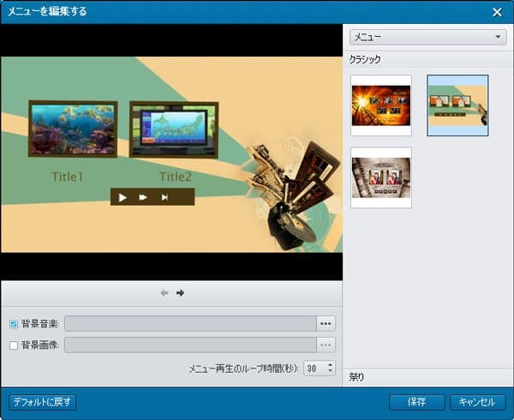Decrease loop time with down stepper arrow
The height and width of the screenshot is (420, 514).
tap(331, 372)
